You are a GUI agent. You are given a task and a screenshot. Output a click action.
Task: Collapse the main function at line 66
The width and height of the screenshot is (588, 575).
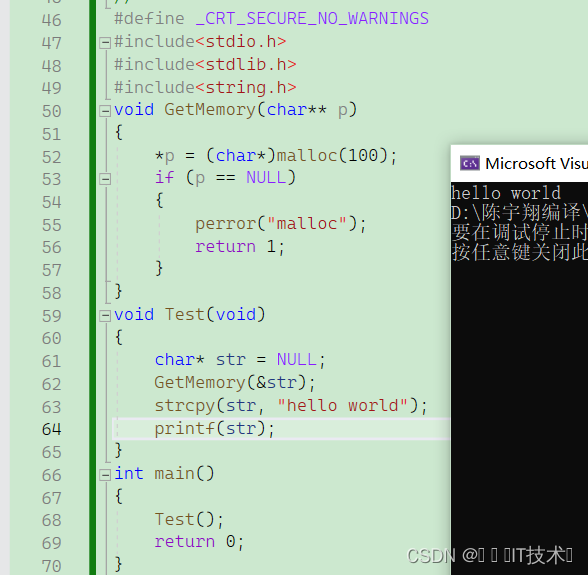coord(105,475)
